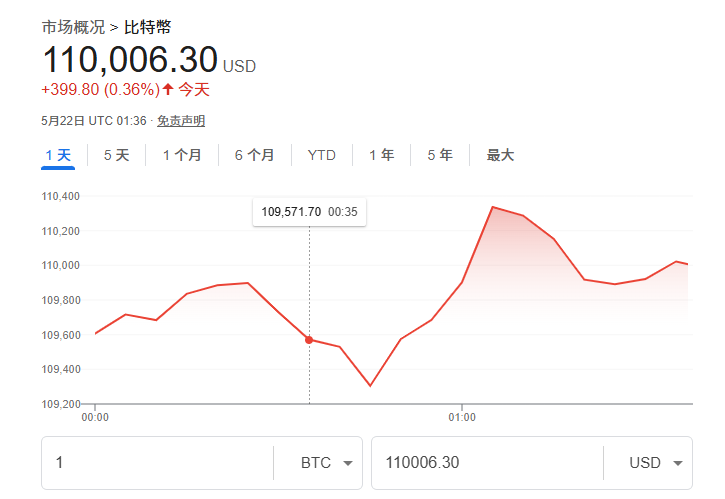The image size is (725, 499).
Task: Switch to the 5 天 tab
Action: pyautogui.click(x=116, y=155)
